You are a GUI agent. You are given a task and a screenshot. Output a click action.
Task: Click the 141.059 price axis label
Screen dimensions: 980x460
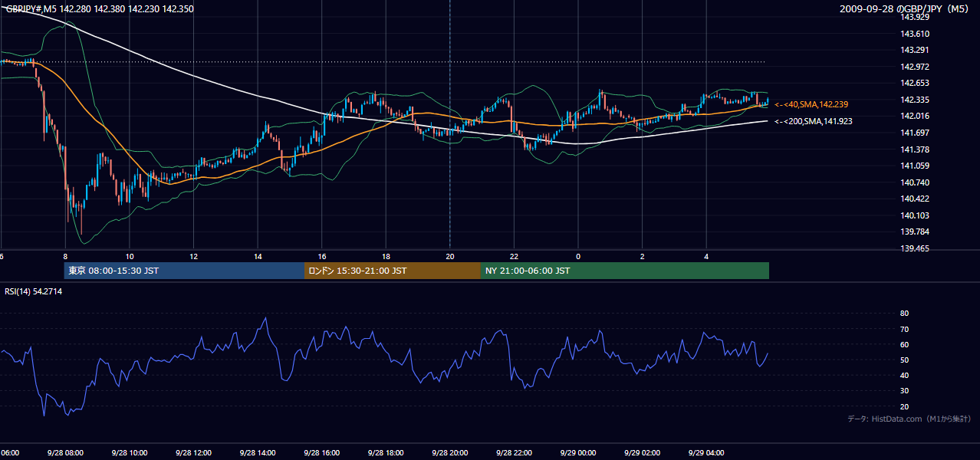coord(916,166)
